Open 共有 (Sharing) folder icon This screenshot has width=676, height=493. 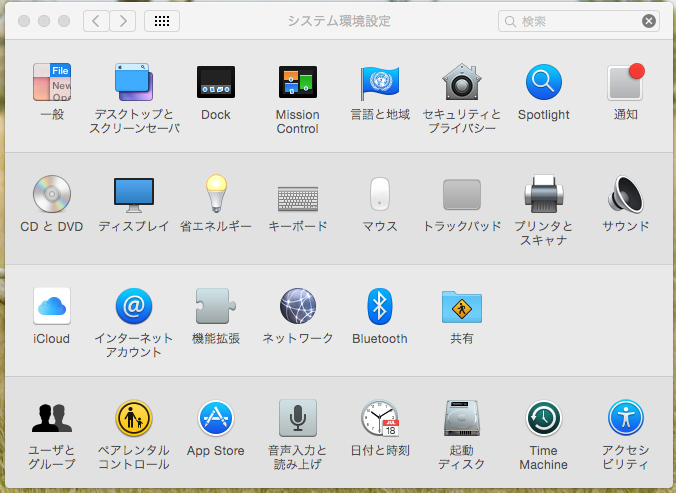(462, 307)
